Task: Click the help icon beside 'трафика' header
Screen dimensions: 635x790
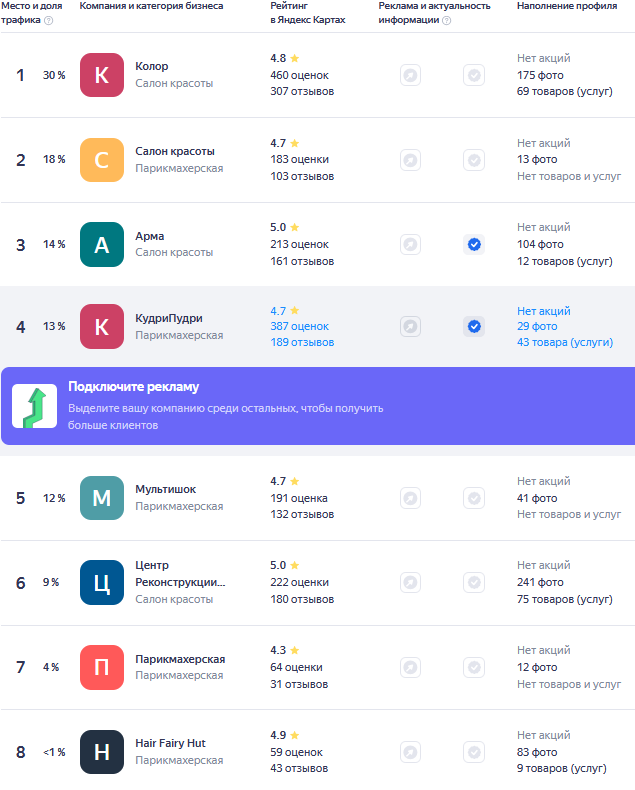Action: point(49,20)
